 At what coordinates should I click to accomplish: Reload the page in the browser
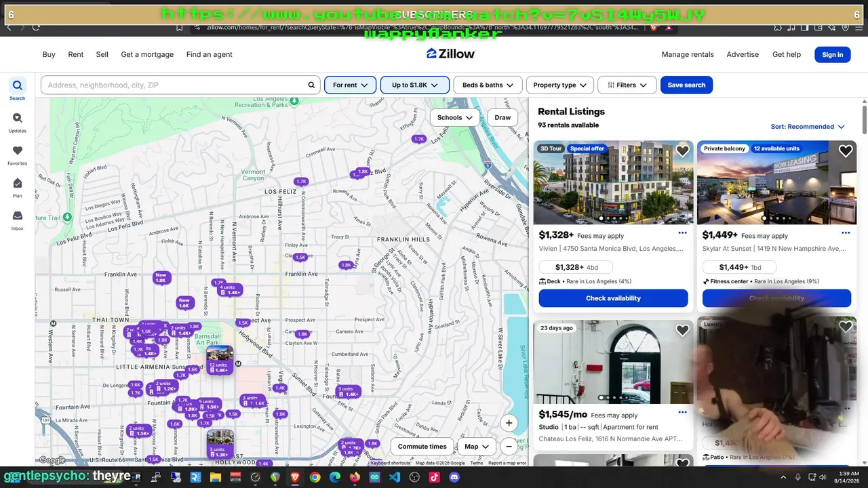pyautogui.click(x=36, y=27)
